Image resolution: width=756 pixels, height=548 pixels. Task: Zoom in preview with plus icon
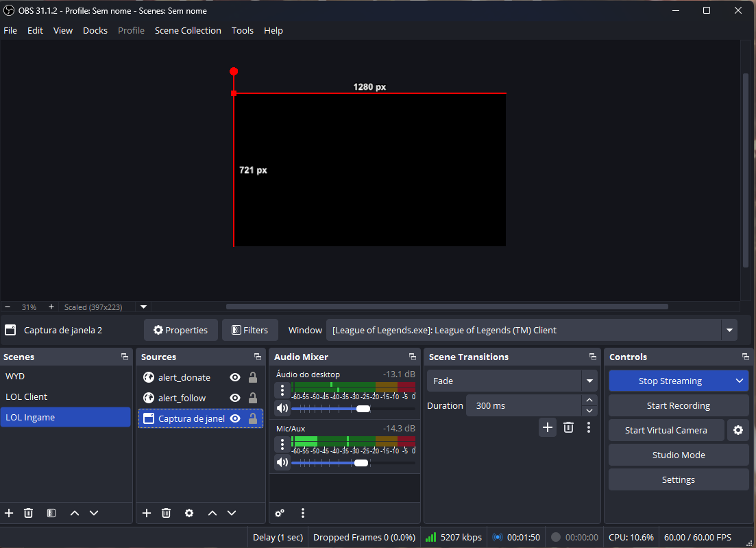[x=51, y=307]
